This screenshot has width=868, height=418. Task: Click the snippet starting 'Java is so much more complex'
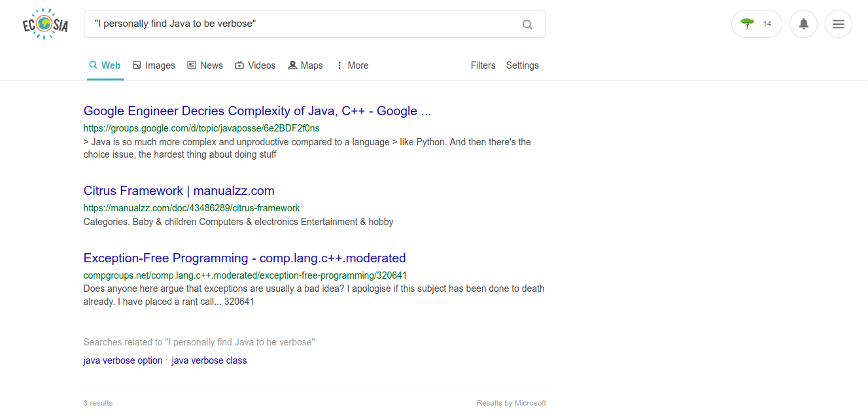tap(307, 148)
